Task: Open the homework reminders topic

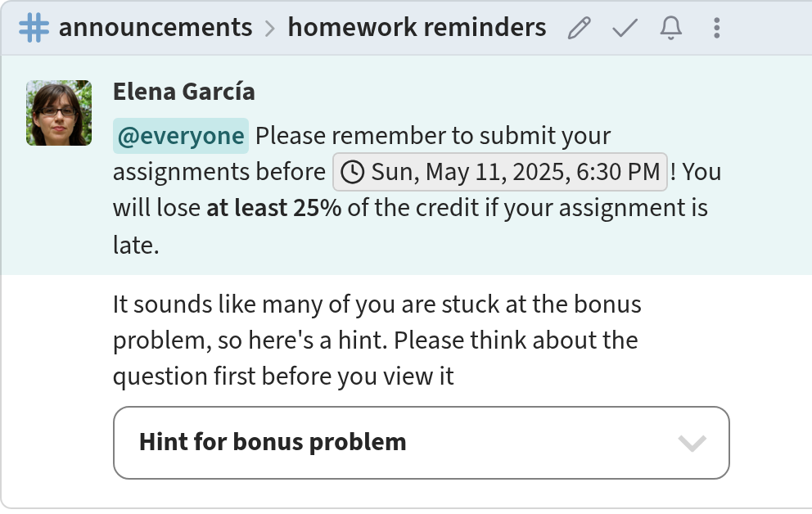Action: pos(417,28)
